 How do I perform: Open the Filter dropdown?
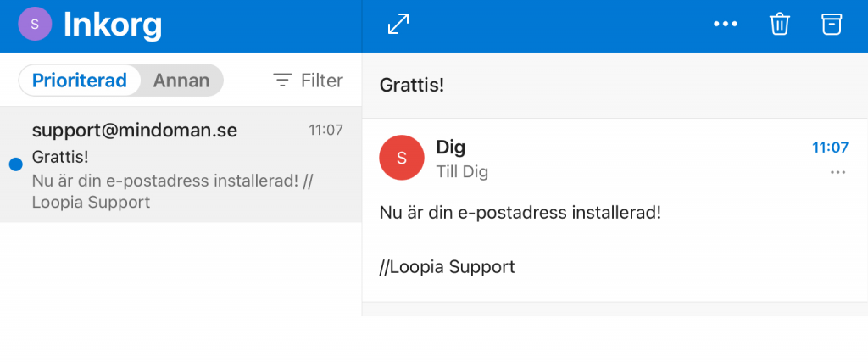309,81
